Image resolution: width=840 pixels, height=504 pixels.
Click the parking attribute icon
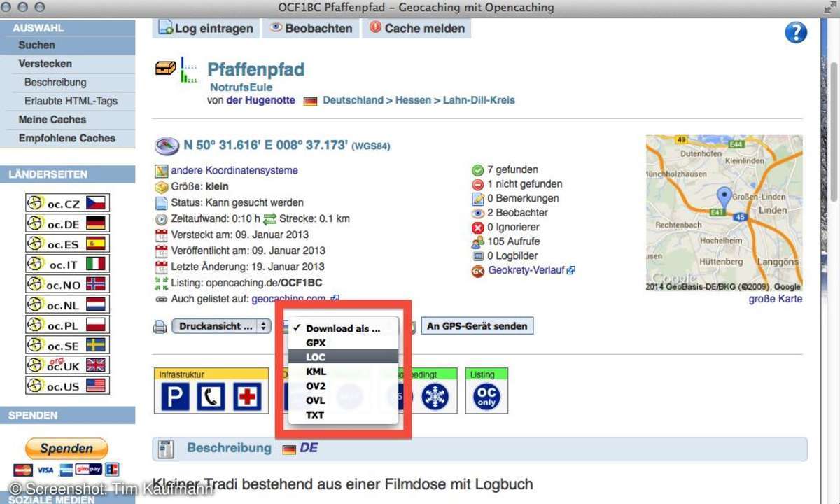[x=175, y=397]
